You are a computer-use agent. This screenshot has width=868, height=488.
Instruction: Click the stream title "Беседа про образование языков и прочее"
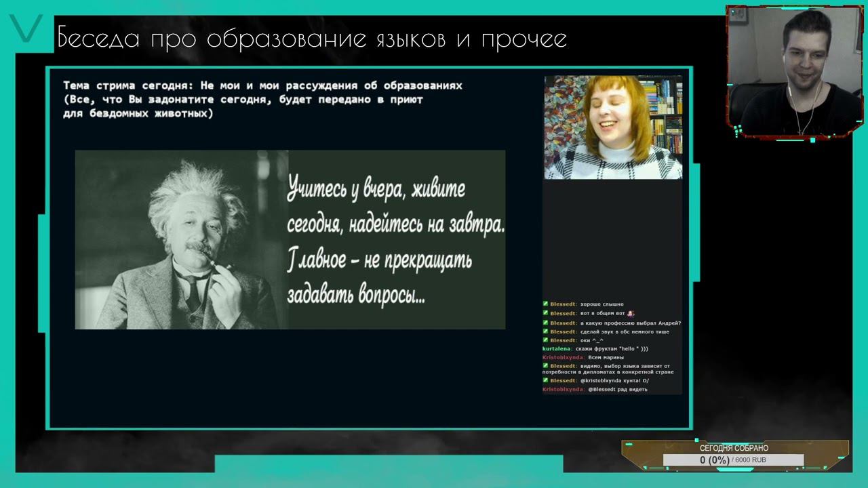click(312, 39)
